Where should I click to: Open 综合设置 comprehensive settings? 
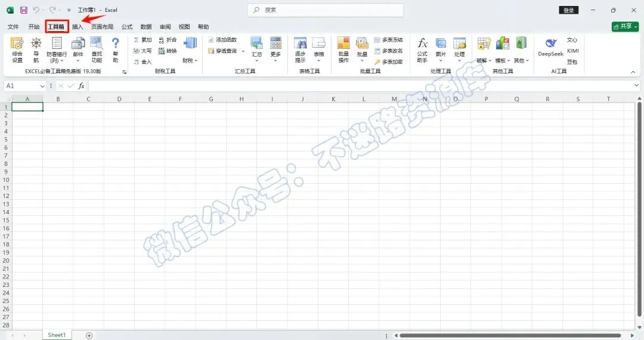coord(17,50)
